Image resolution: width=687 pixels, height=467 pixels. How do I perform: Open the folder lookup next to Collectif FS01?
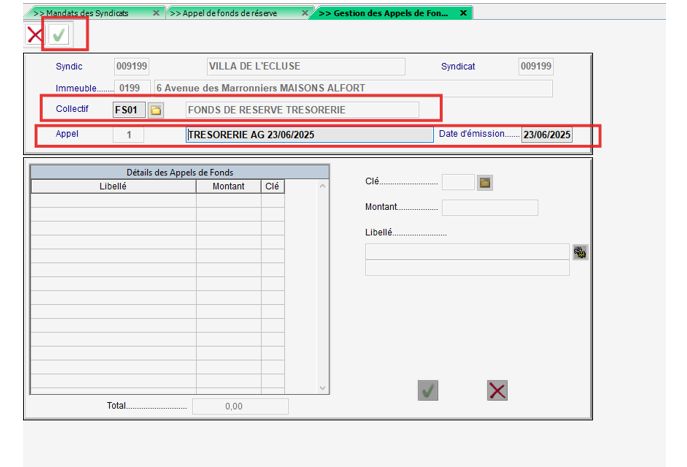[x=156, y=110]
